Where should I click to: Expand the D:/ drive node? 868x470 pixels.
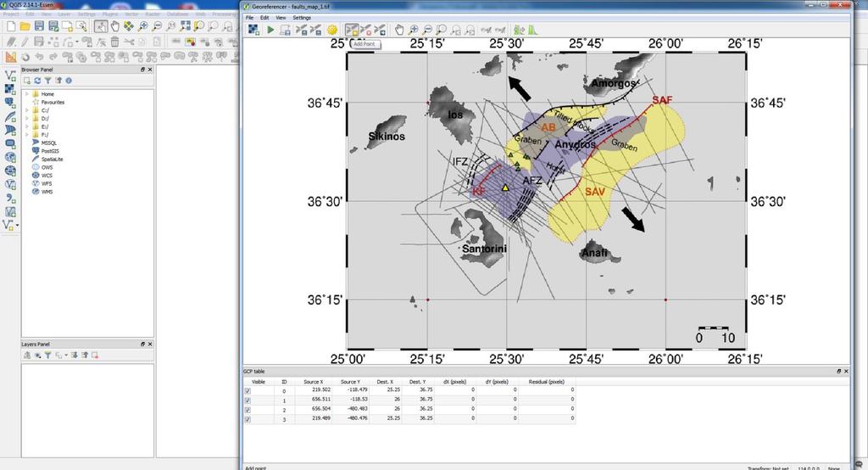[x=26, y=119]
